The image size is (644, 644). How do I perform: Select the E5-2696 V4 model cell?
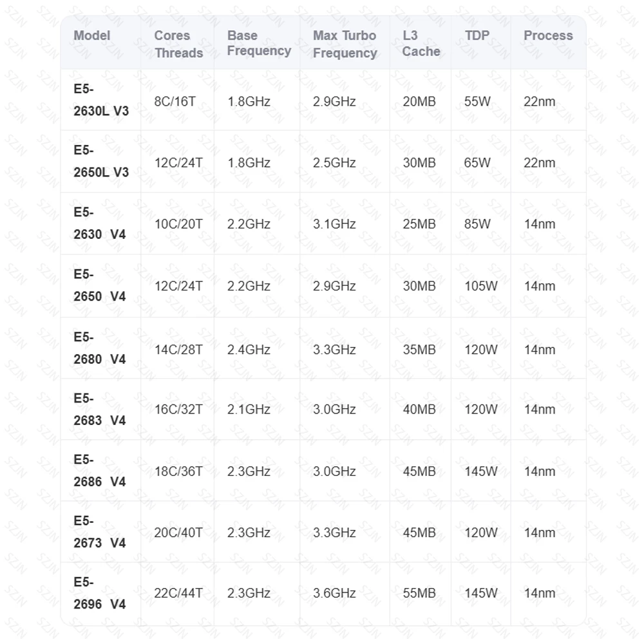[x=99, y=593]
